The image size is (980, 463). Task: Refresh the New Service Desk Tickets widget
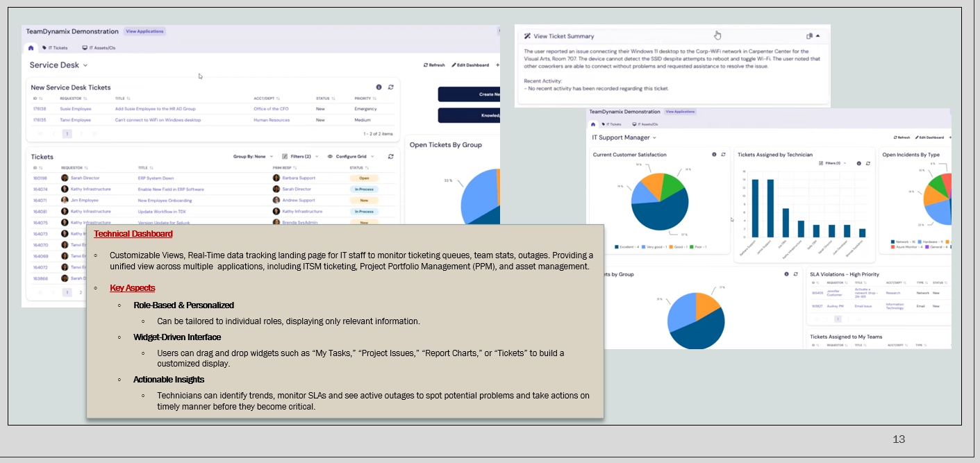click(391, 87)
